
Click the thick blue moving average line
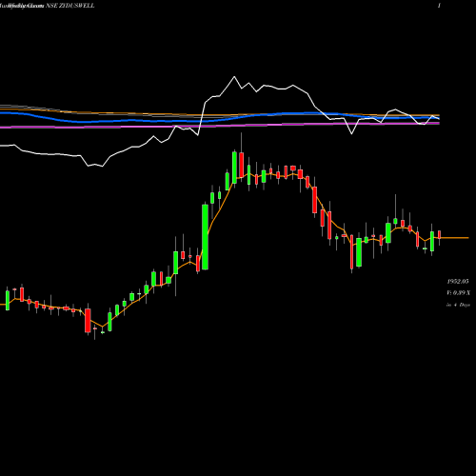tap(220, 117)
